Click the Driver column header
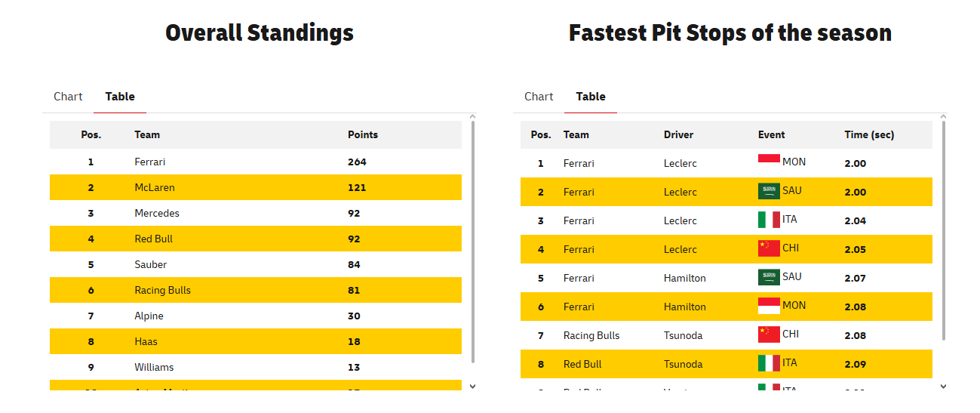 click(678, 134)
